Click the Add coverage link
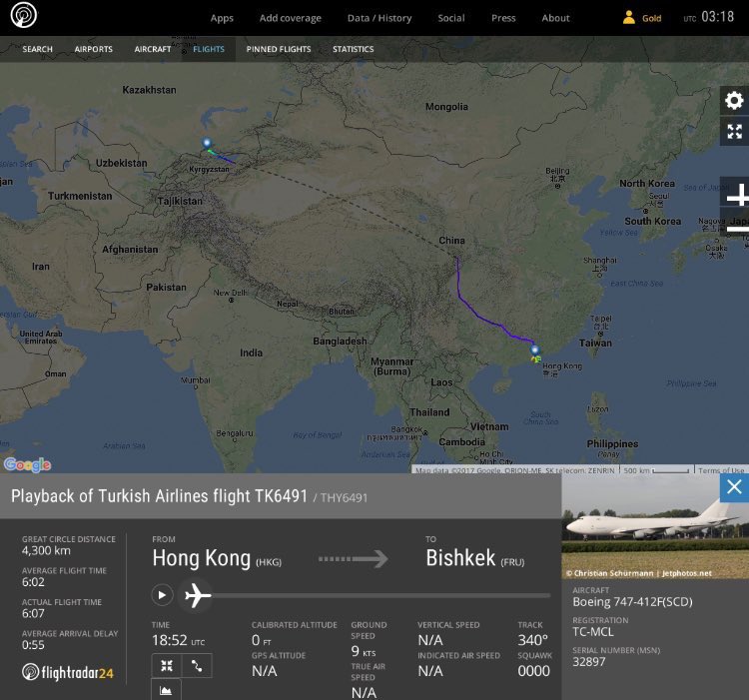Image resolution: width=749 pixels, height=700 pixels. [290, 18]
